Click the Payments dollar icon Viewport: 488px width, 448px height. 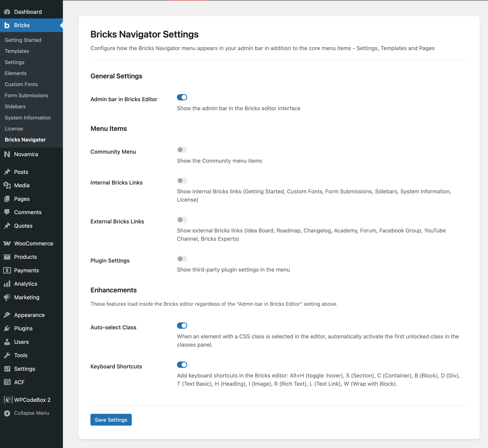[7, 270]
